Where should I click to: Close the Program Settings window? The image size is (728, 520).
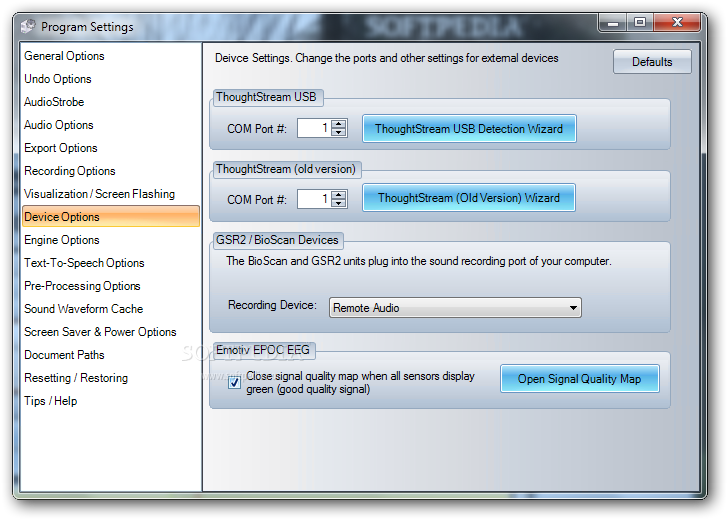click(677, 22)
